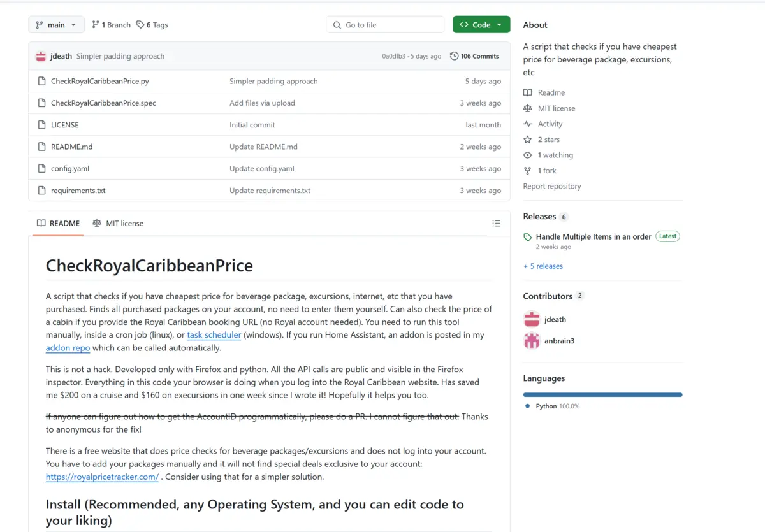Open the jdeath contributor profile name
This screenshot has width=765, height=532.
555,319
